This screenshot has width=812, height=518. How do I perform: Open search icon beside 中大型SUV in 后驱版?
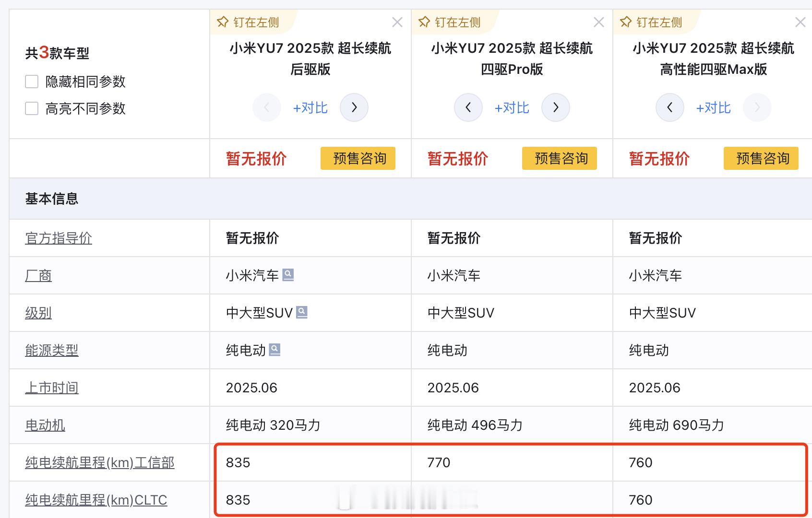click(301, 312)
